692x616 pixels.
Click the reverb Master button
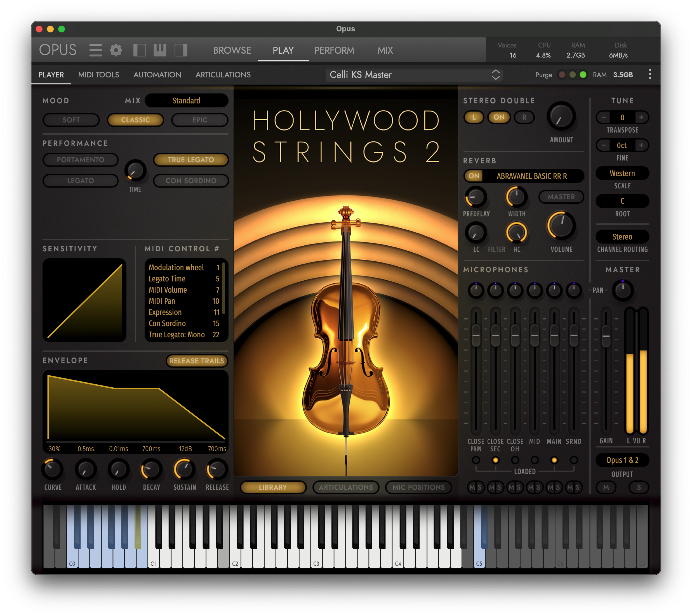561,197
